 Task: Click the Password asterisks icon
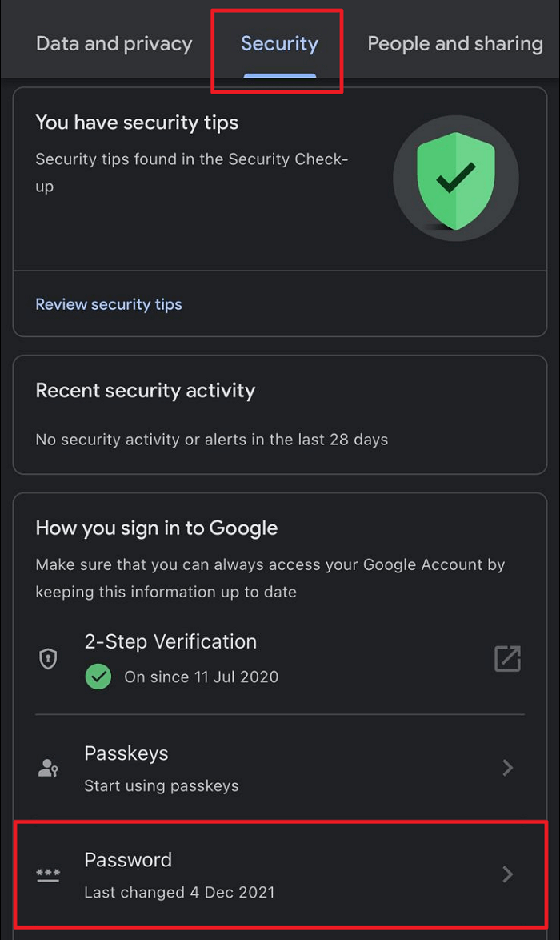tap(48, 874)
